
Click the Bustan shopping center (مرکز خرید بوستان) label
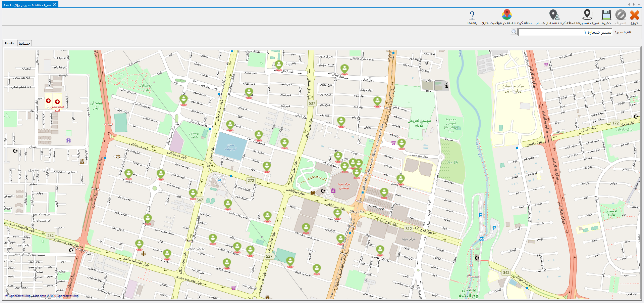pos(344,186)
